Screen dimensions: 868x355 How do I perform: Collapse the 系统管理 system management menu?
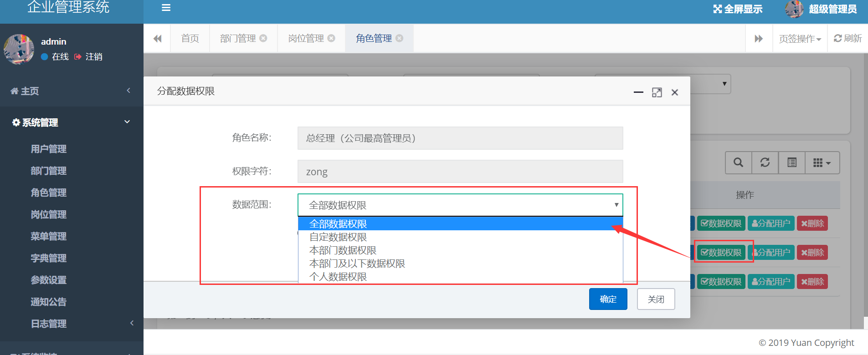tap(72, 122)
